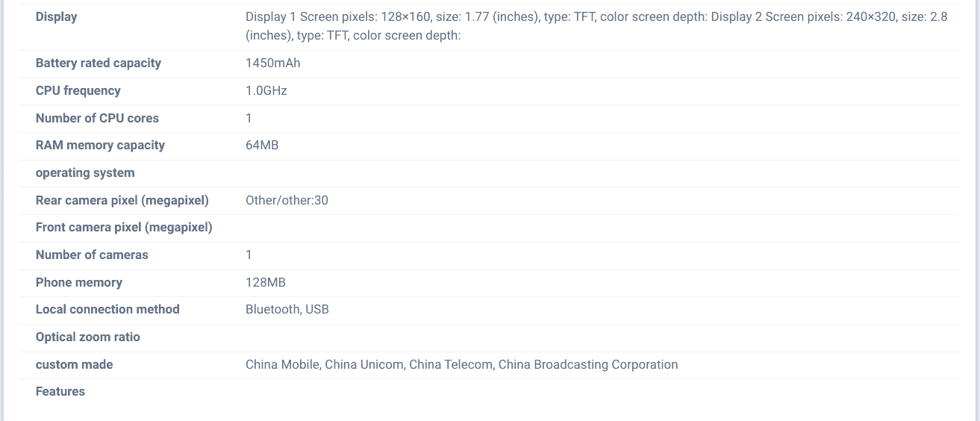Click the Number of CPU cores label

(97, 118)
